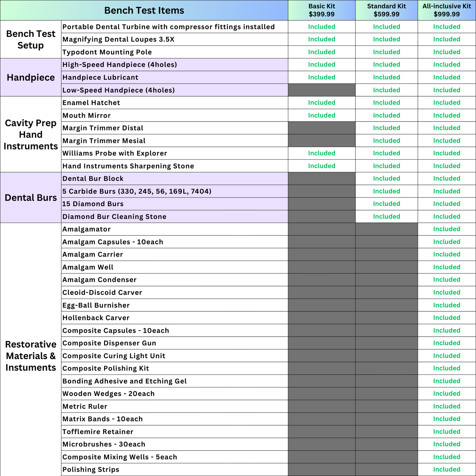Click the Restorative Materials & Instuments label
The image size is (476, 476).
click(x=31, y=356)
